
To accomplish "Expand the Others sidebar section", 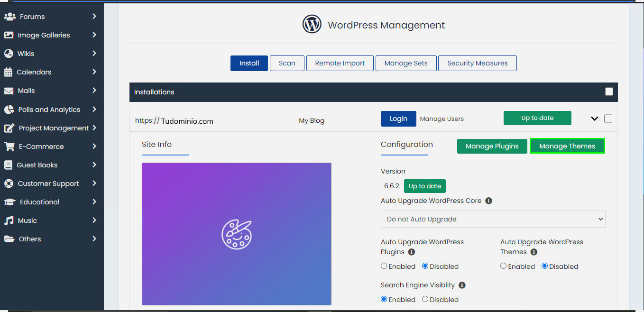I will 10,239.
